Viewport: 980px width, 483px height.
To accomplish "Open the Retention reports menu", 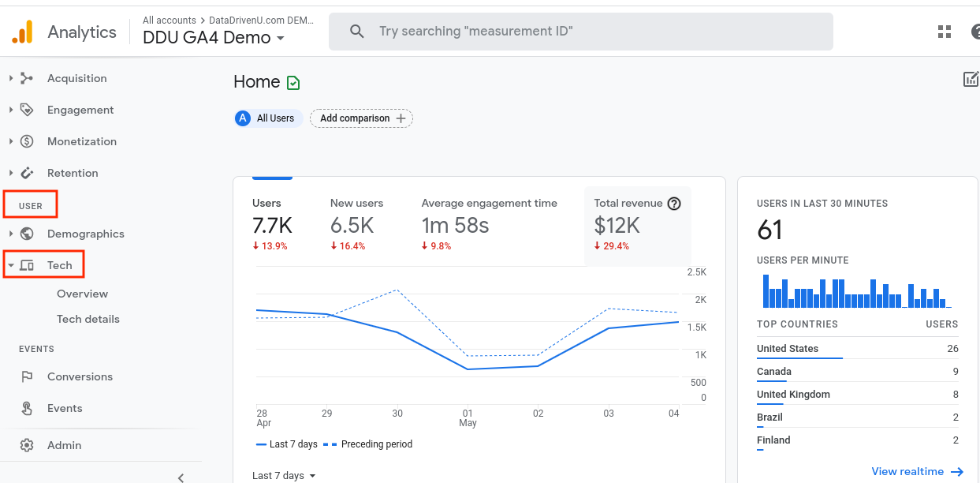I will (73, 173).
